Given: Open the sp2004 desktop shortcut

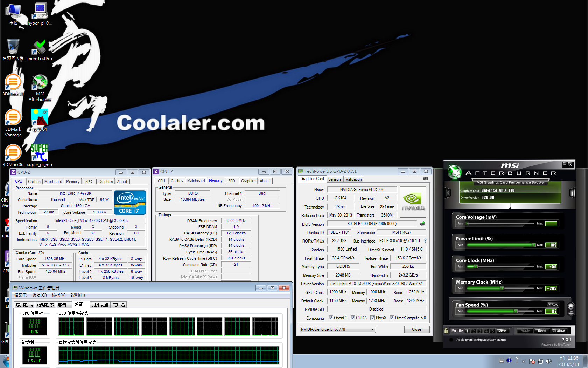Looking at the screenshot, I should 40,120.
